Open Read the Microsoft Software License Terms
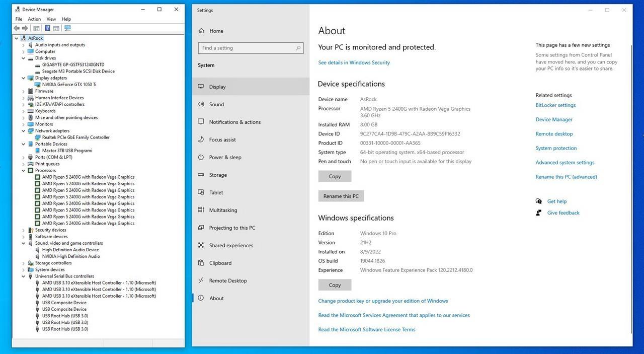 [367, 329]
